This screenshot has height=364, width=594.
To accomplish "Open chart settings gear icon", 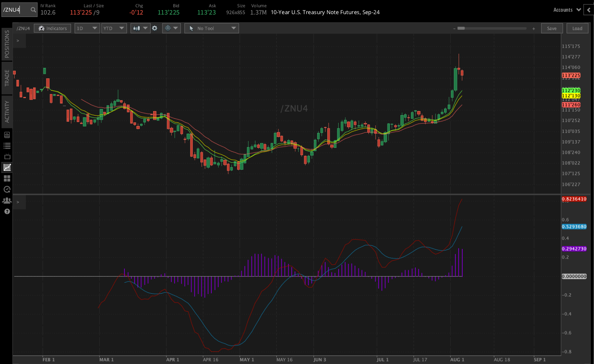I will [x=154, y=28].
